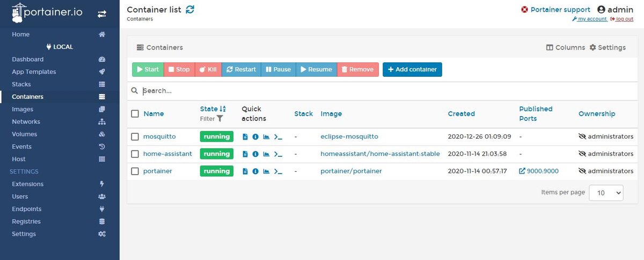
Task: Click the logs icon for home-assistant
Action: (245, 154)
